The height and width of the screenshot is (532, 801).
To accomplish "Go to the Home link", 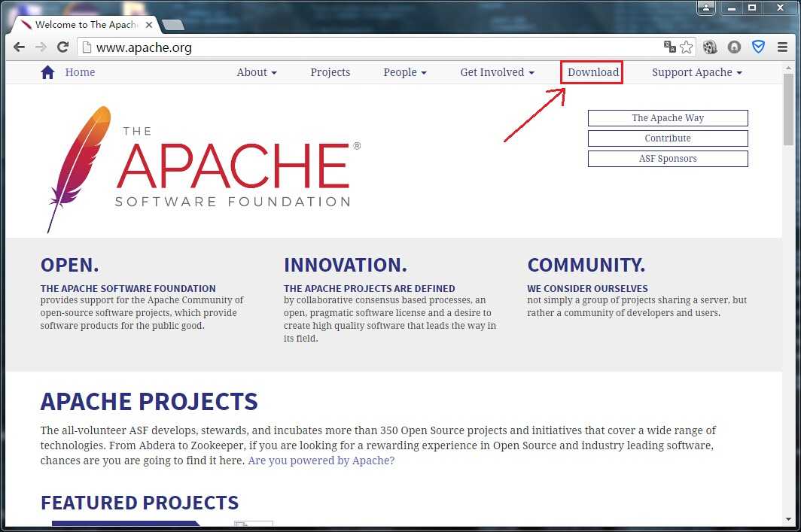I will [81, 72].
